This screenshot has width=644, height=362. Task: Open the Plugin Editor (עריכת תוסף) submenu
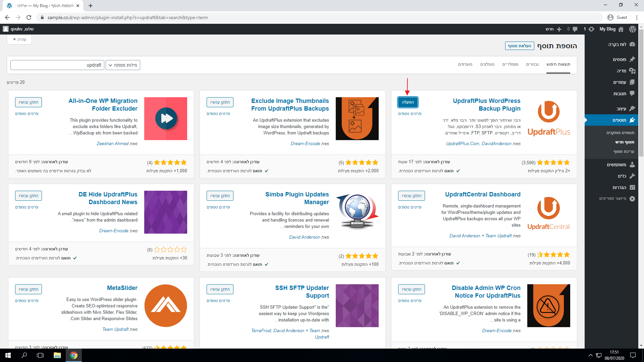point(624,152)
